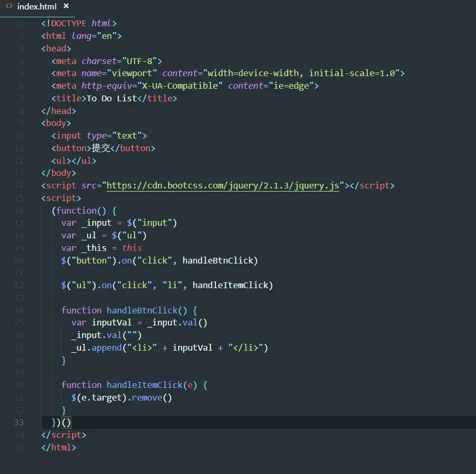Viewport: 476px width, 474px height.
Task: Open the jquery.js CDN link
Action: click(223, 186)
